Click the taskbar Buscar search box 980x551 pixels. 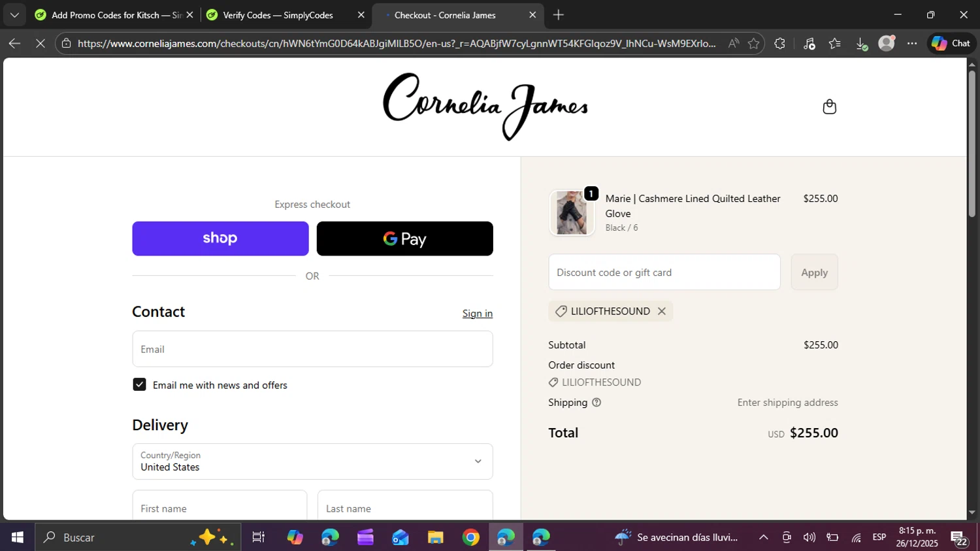point(138,537)
